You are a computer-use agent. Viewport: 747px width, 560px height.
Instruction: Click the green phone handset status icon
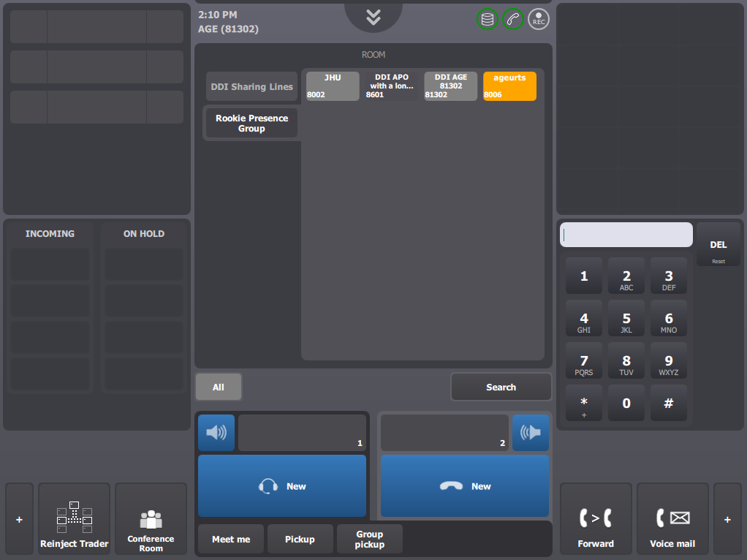click(x=513, y=20)
